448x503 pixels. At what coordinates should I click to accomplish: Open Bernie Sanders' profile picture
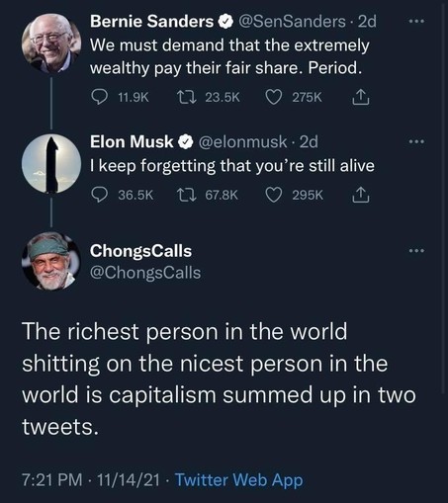pos(51,43)
